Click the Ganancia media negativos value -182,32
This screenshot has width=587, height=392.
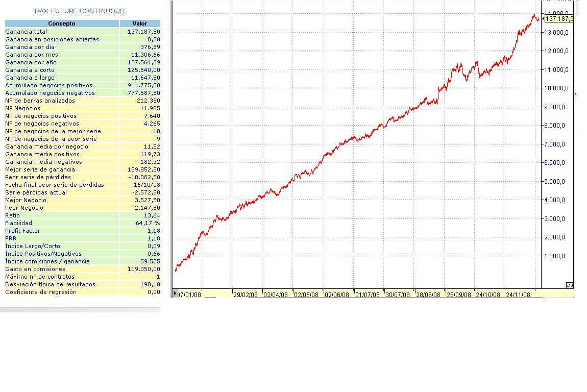coord(149,162)
